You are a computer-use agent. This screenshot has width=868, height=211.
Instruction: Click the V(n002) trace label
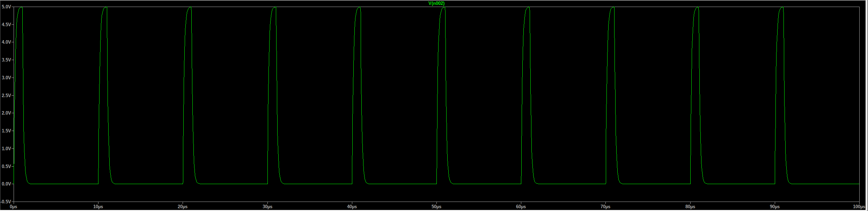click(x=436, y=3)
